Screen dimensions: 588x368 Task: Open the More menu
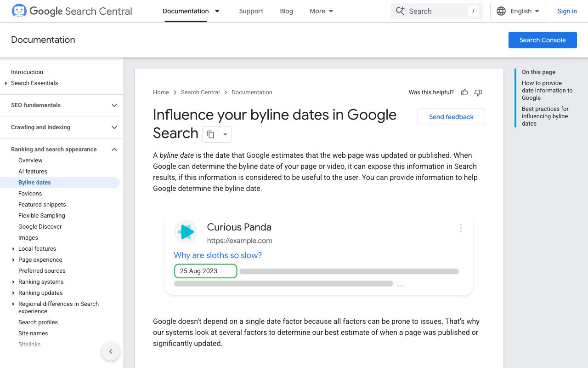pyautogui.click(x=322, y=11)
